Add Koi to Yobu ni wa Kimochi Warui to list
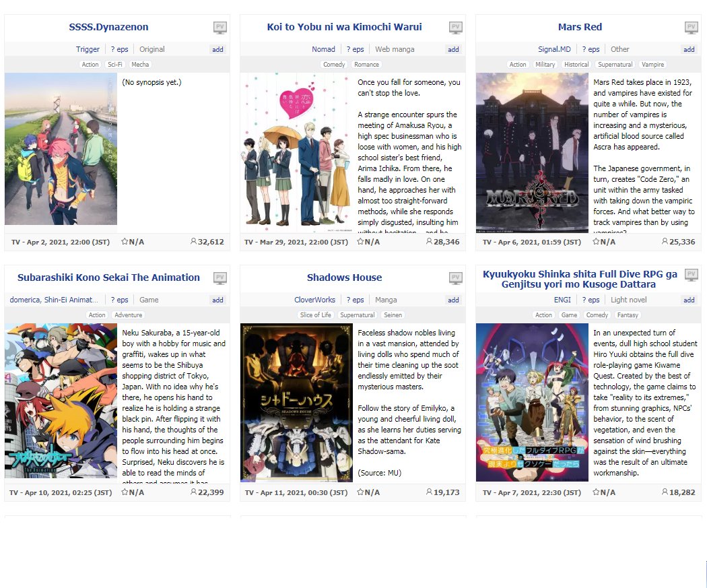Image resolution: width=707 pixels, height=588 pixels. point(454,50)
